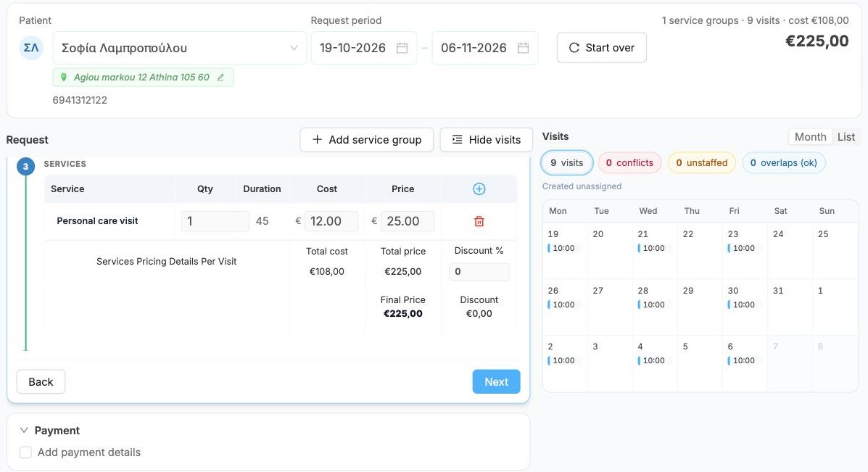Click the green location pin icon
868x472 pixels.
pos(64,78)
